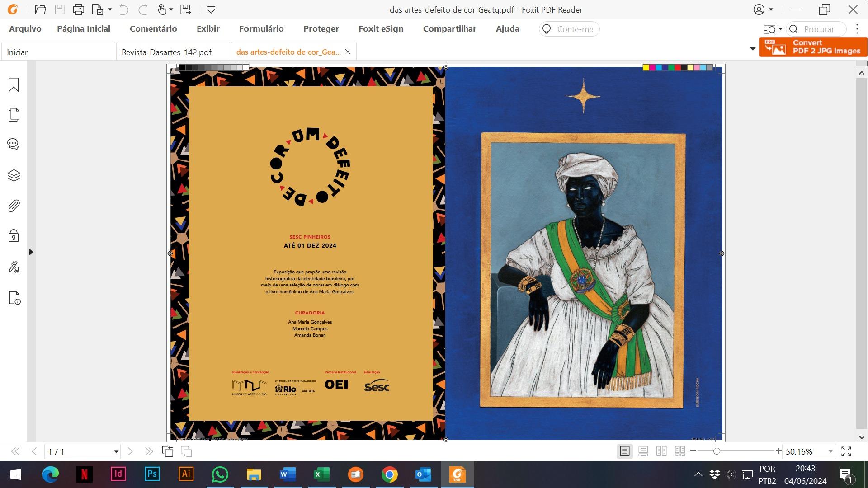Click Convert PDF 2 JPG Images button
The image size is (868, 488).
coord(813,47)
